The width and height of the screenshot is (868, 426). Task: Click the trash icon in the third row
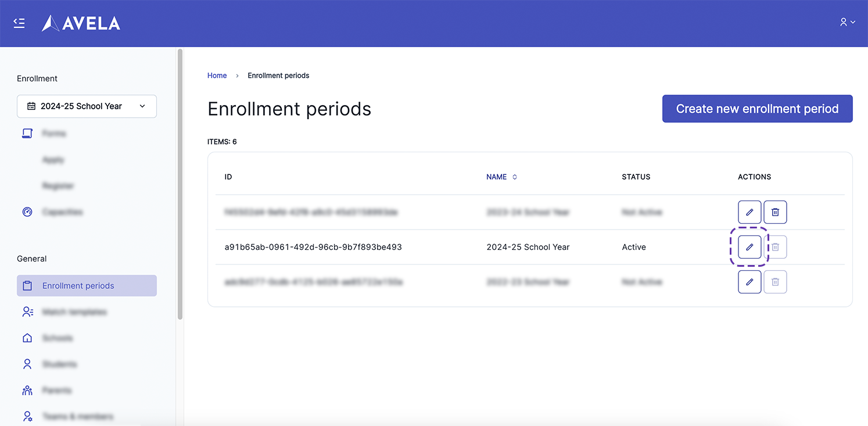click(x=775, y=282)
